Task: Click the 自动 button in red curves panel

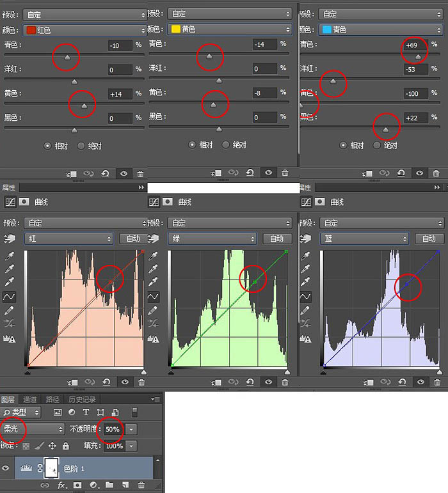Action: 133,239
